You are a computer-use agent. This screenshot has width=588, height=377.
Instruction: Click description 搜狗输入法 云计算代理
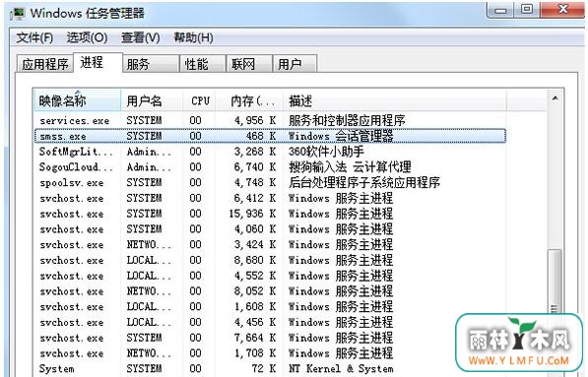coord(350,166)
